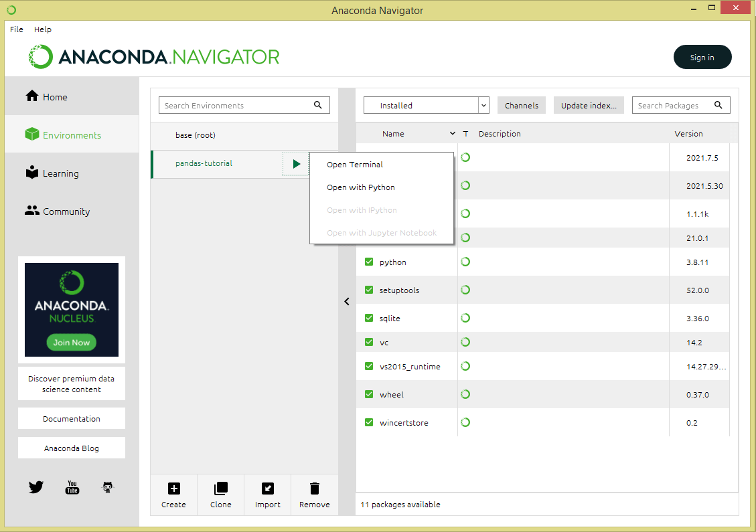Click Join Now on Nucleus banner

72,342
